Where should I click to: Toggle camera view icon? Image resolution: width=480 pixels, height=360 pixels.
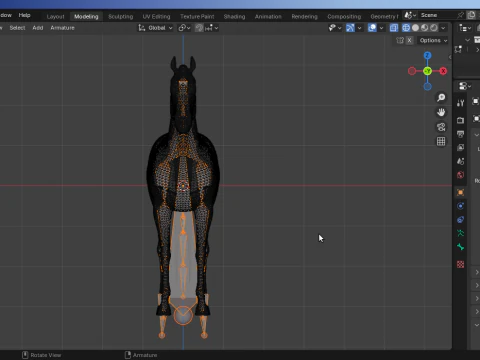point(441,127)
